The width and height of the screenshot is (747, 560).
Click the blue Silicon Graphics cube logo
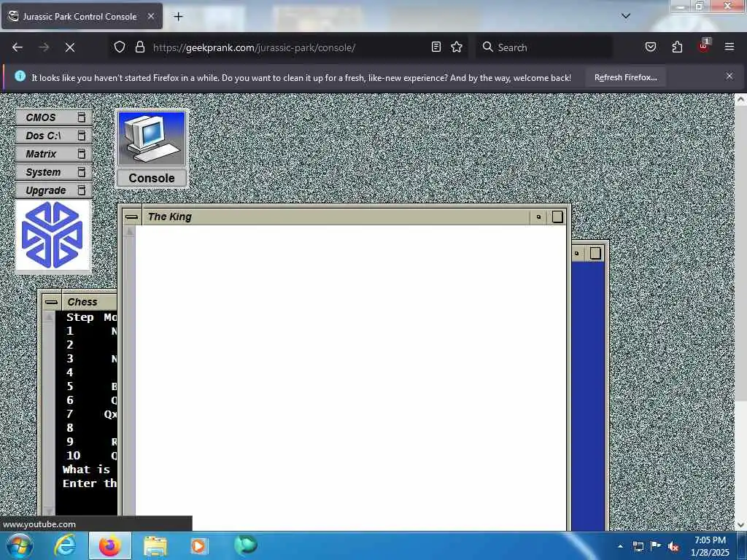[x=53, y=236]
